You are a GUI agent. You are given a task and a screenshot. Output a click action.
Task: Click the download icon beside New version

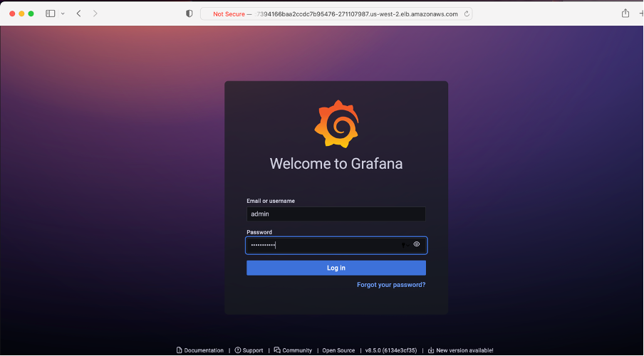tap(431, 350)
